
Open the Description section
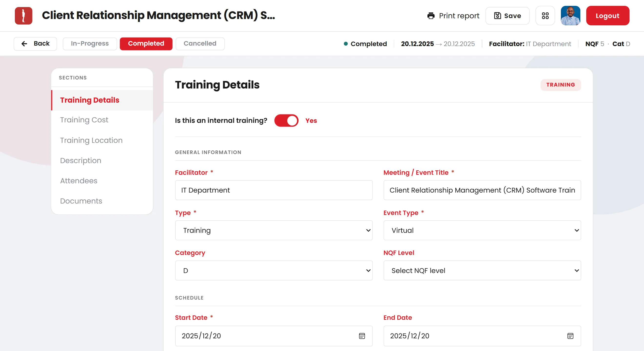click(102, 161)
